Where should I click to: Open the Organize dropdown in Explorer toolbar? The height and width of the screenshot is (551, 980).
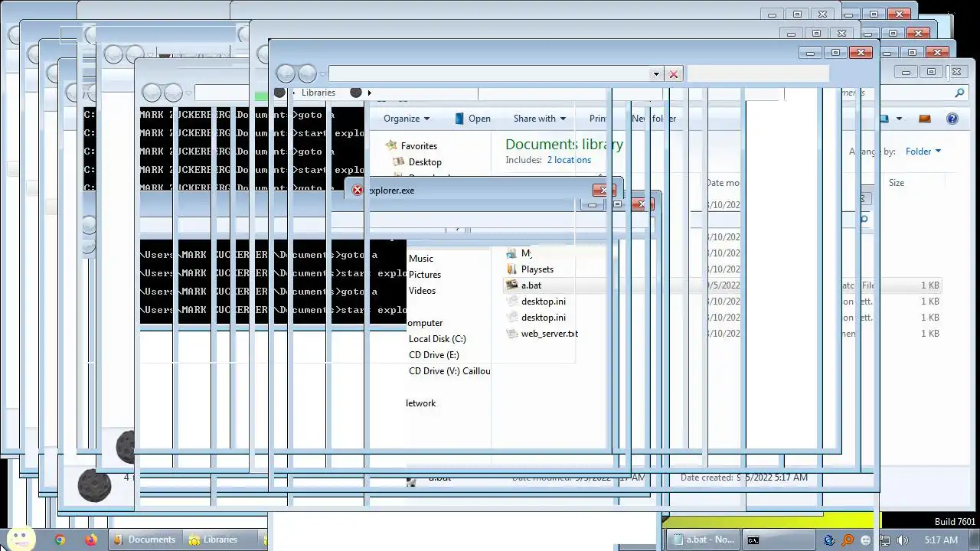click(x=407, y=119)
